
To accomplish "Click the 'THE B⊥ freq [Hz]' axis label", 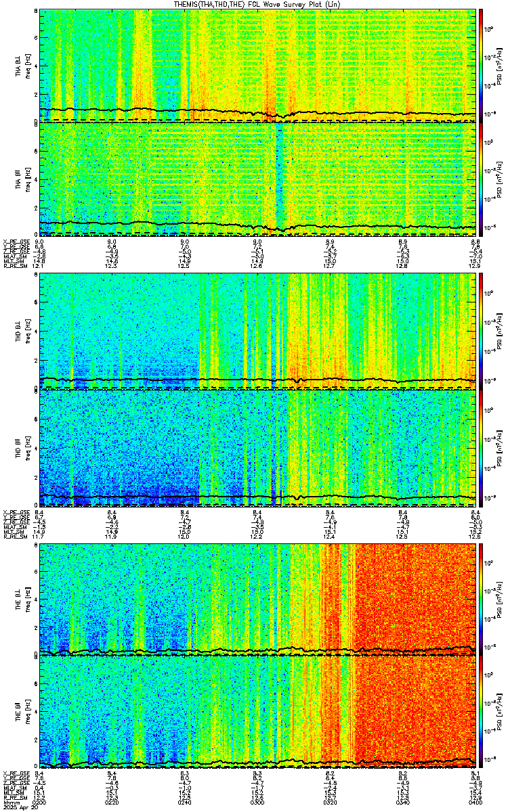I will tap(22, 598).
